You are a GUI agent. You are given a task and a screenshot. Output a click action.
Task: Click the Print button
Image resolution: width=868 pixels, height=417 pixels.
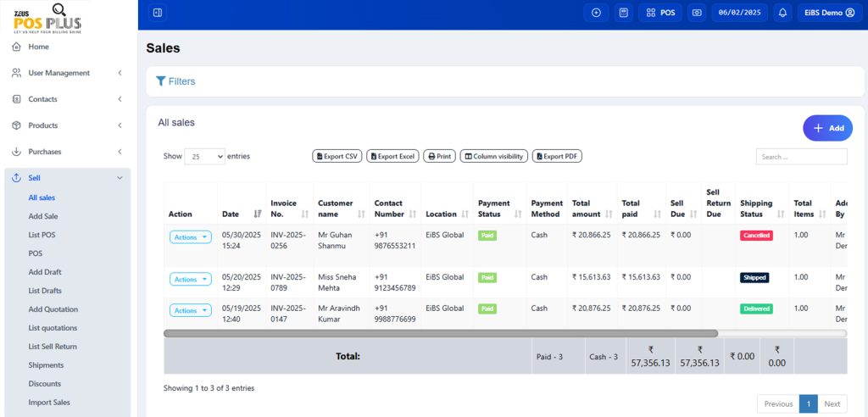(x=440, y=157)
